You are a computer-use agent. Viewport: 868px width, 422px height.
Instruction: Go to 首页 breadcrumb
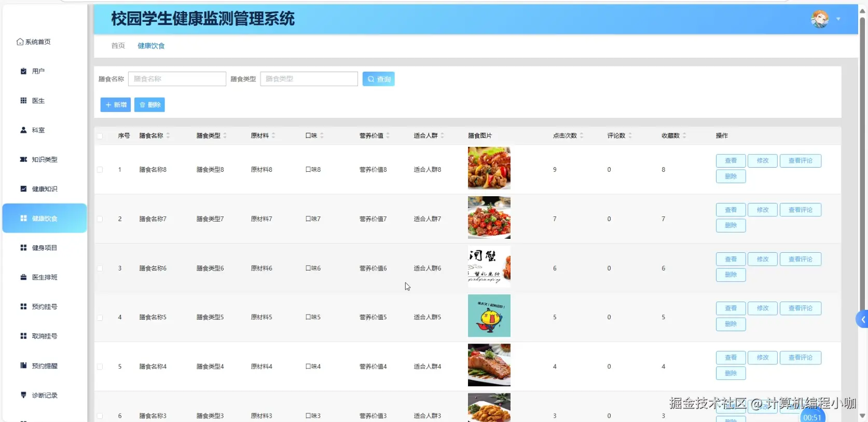(118, 46)
